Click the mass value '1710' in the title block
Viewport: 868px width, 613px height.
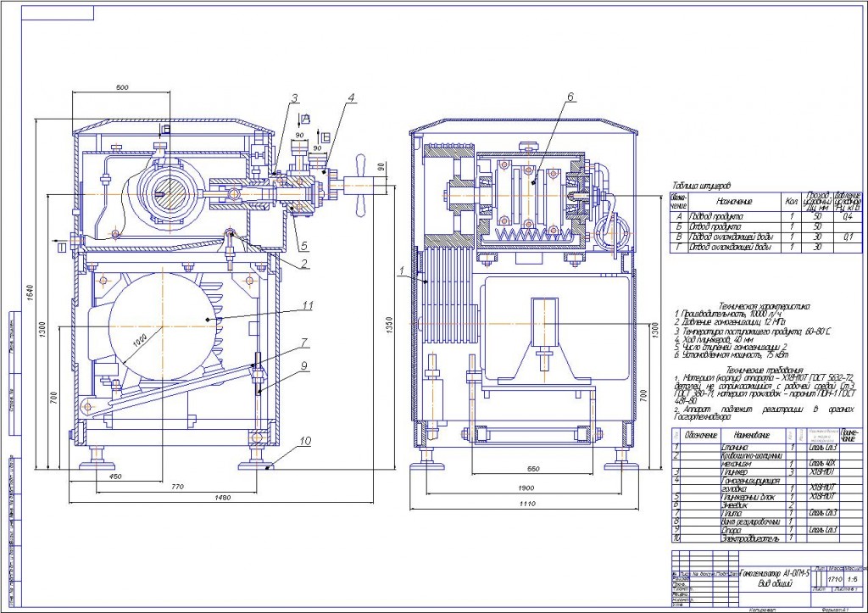coord(834,580)
